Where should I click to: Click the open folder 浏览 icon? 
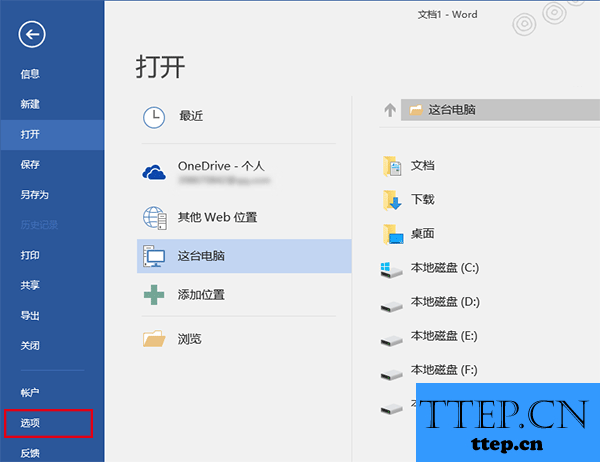click(154, 339)
